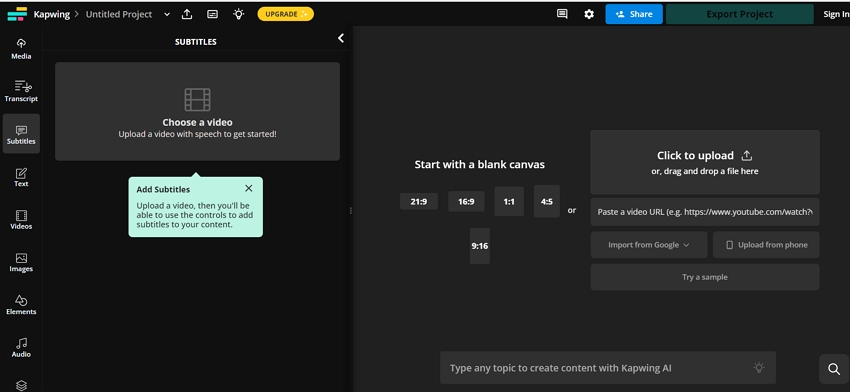
Task: Select the 21:9 canvas ratio
Action: [418, 201]
